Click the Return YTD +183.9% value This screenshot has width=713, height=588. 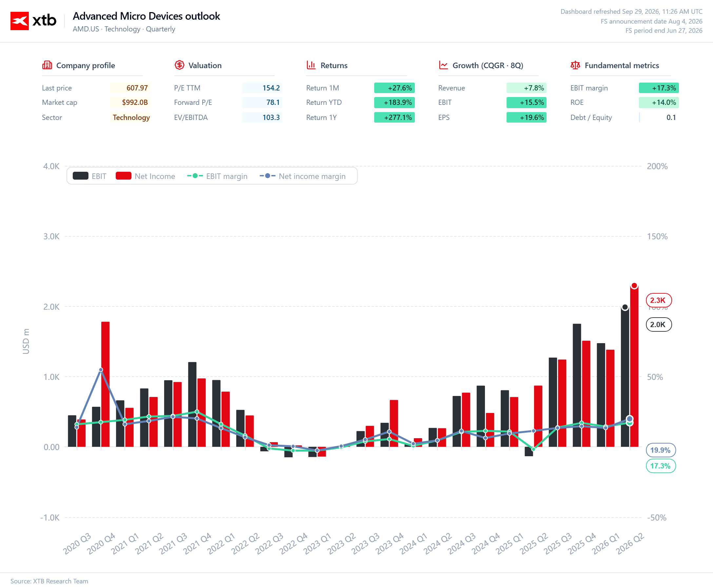[395, 103]
